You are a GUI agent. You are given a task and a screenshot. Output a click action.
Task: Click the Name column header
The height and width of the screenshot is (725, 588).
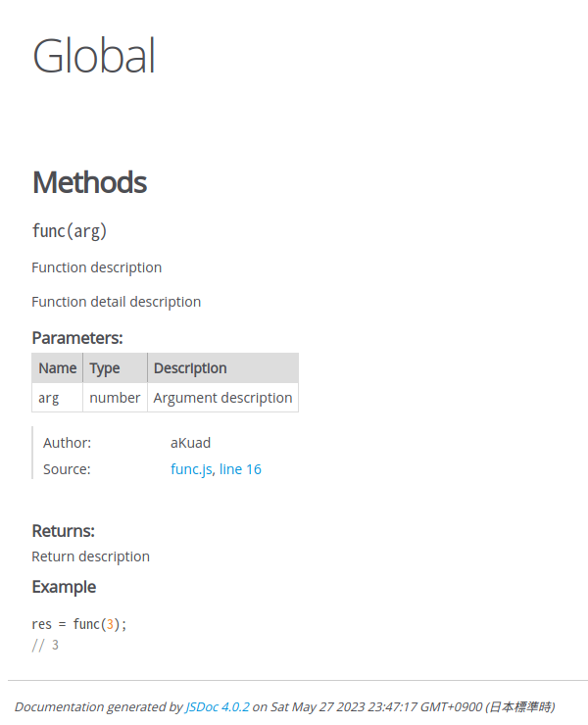[x=57, y=368]
